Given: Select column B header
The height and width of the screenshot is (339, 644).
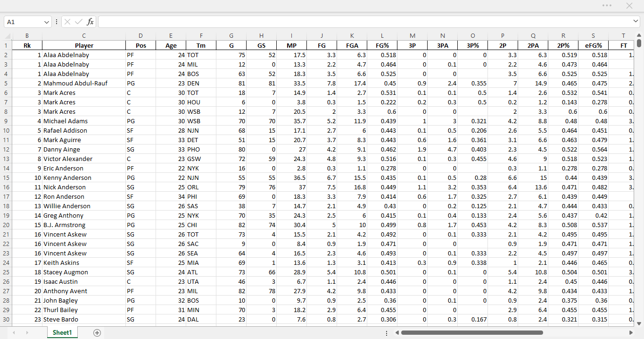Looking at the screenshot, I should point(27,36).
